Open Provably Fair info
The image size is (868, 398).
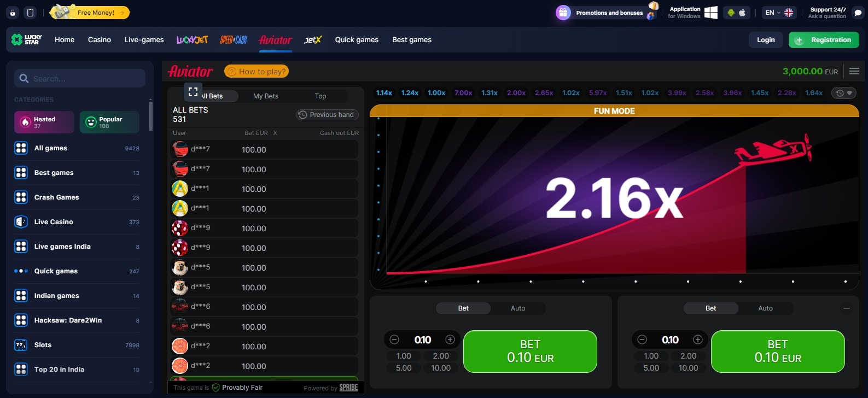click(237, 388)
